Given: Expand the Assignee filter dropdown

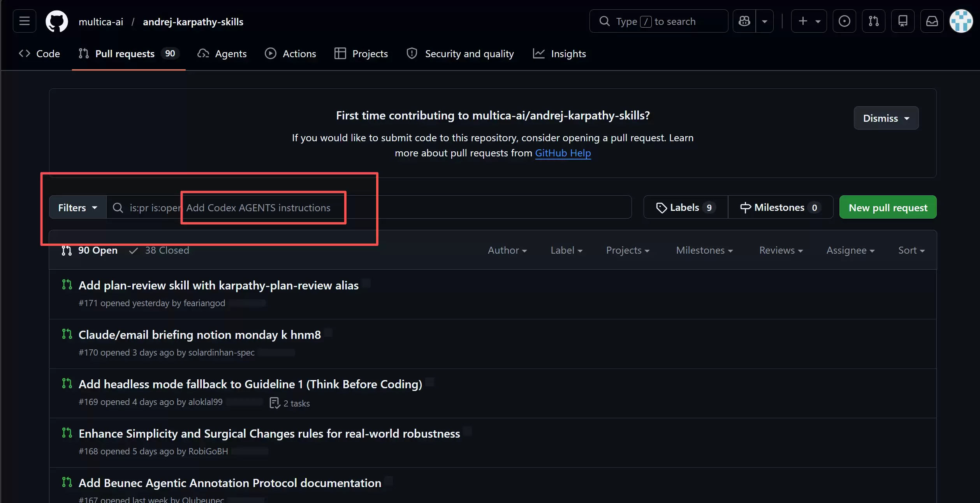Looking at the screenshot, I should pos(851,250).
